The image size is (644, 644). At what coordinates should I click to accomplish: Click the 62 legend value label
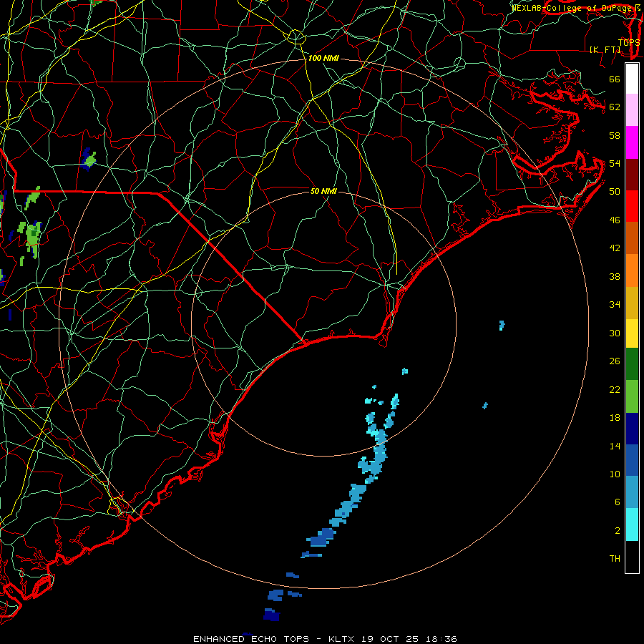[615, 107]
